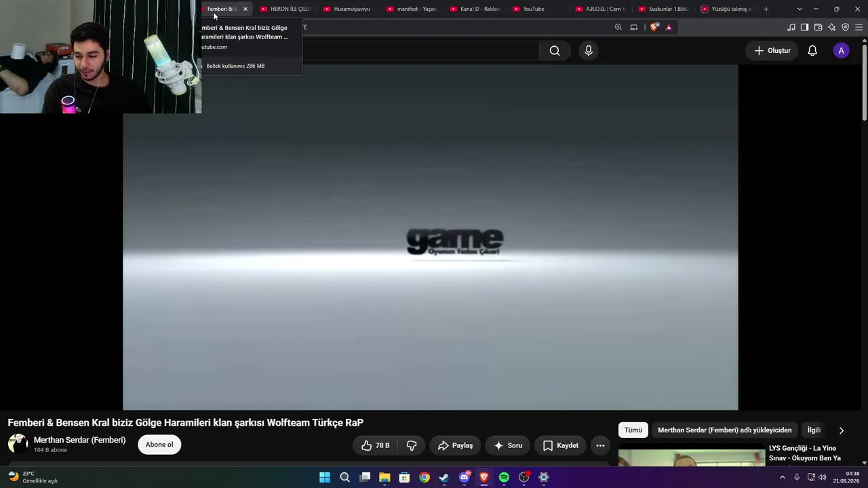This screenshot has width=868, height=488.
Task: Dislike the video with thumbs-down icon
Action: click(x=412, y=445)
